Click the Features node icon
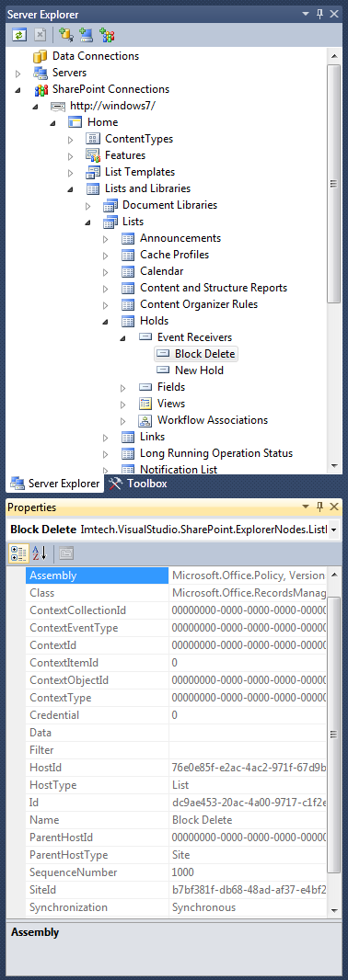The width and height of the screenshot is (348, 980). tap(93, 155)
